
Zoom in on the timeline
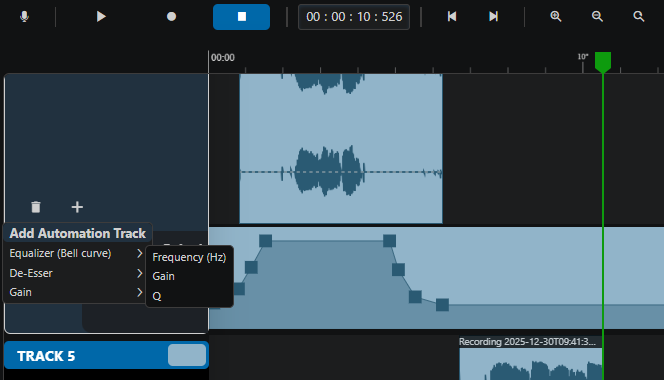point(556,17)
